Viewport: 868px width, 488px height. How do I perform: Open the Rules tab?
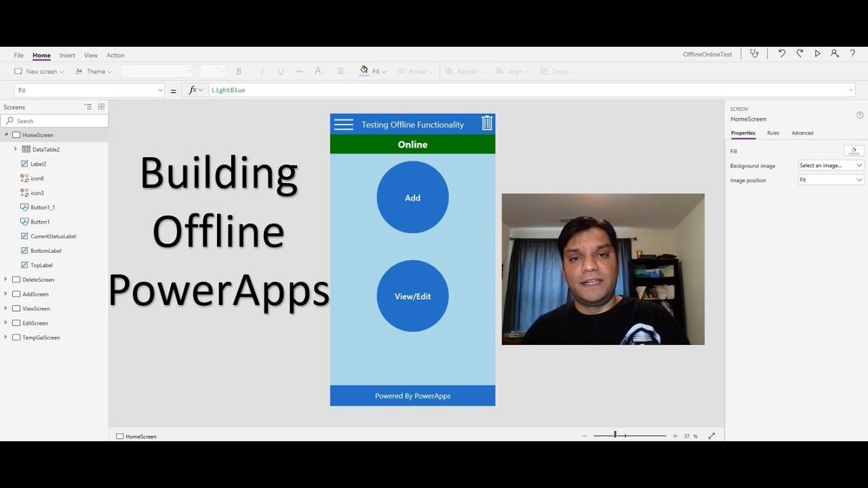(x=773, y=133)
